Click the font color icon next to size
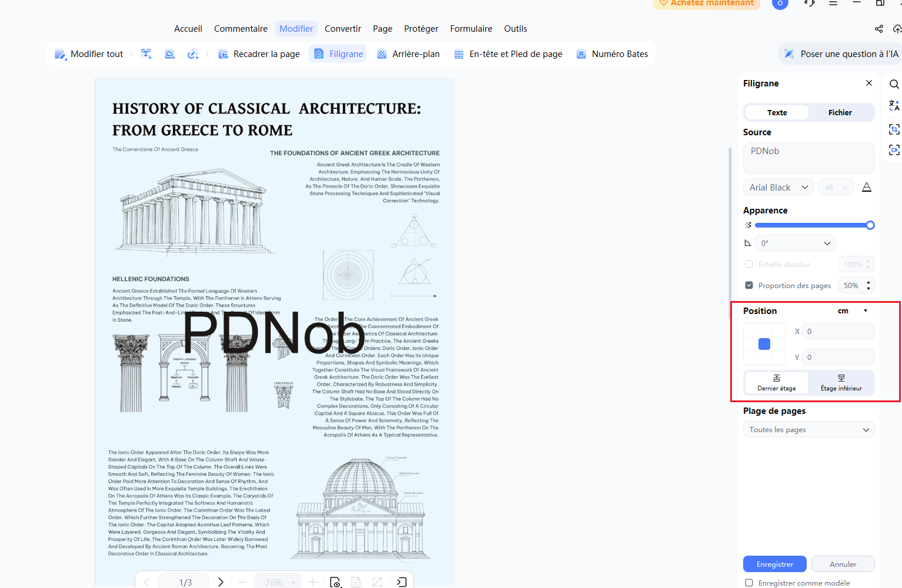The image size is (902, 588). point(866,188)
